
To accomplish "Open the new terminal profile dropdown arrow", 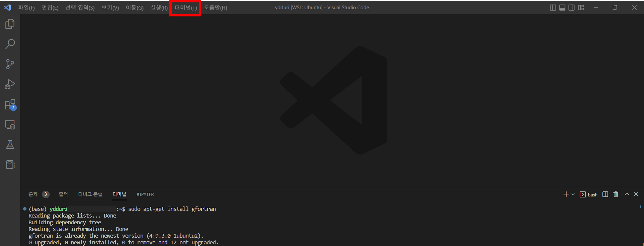I will 573,194.
